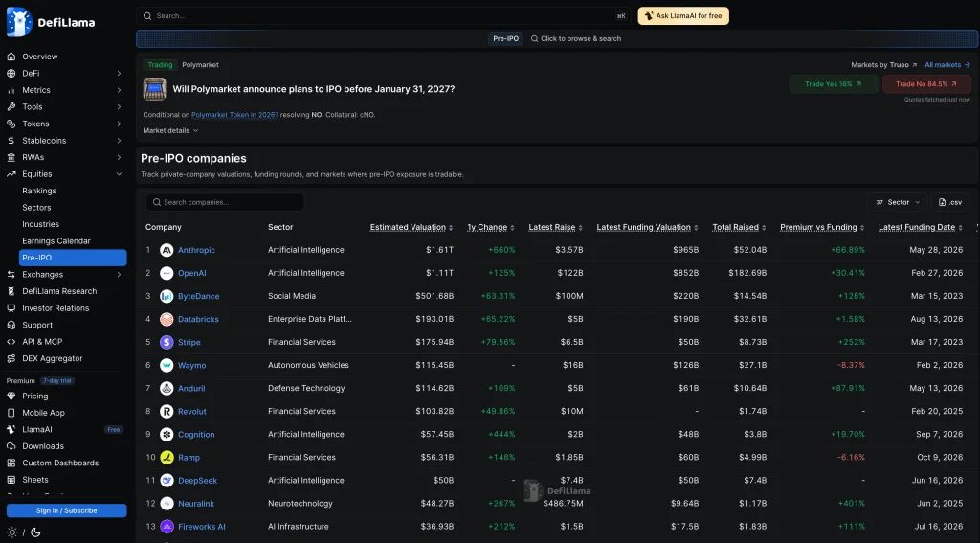
Task: Collapse the Equities submenu chevron
Action: 119,174
